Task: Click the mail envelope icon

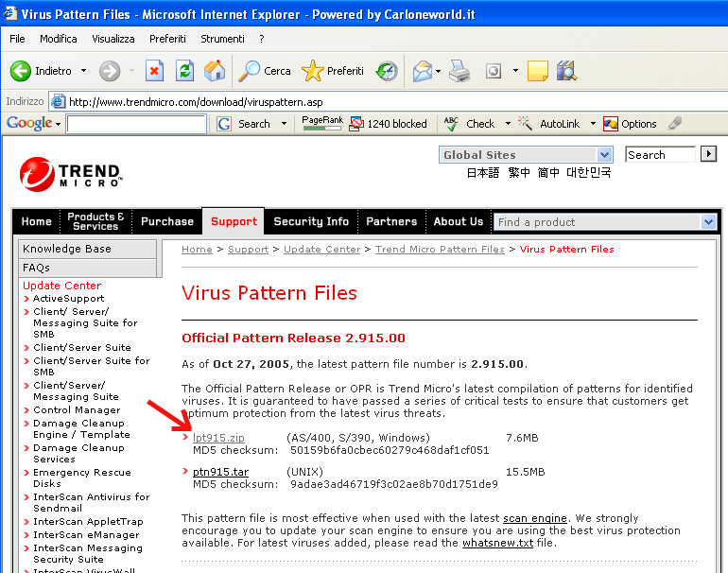Action: pyautogui.click(x=422, y=71)
